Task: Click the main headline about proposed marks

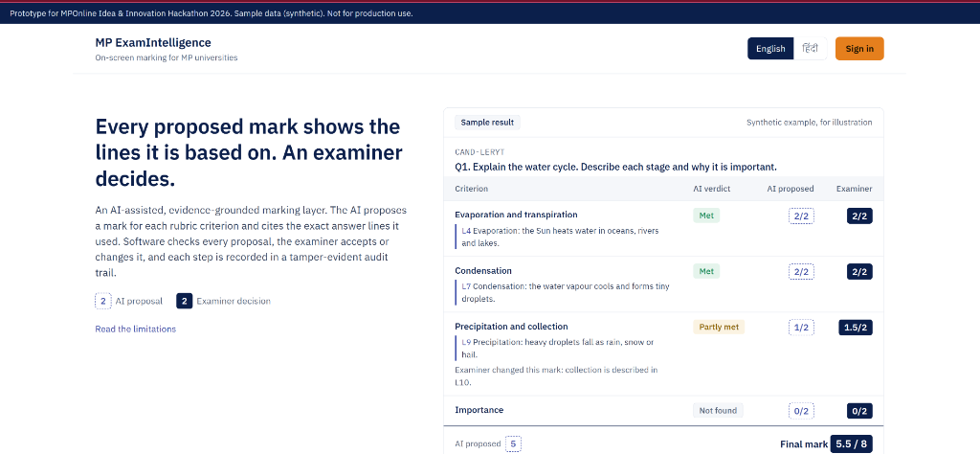Action: (x=249, y=152)
